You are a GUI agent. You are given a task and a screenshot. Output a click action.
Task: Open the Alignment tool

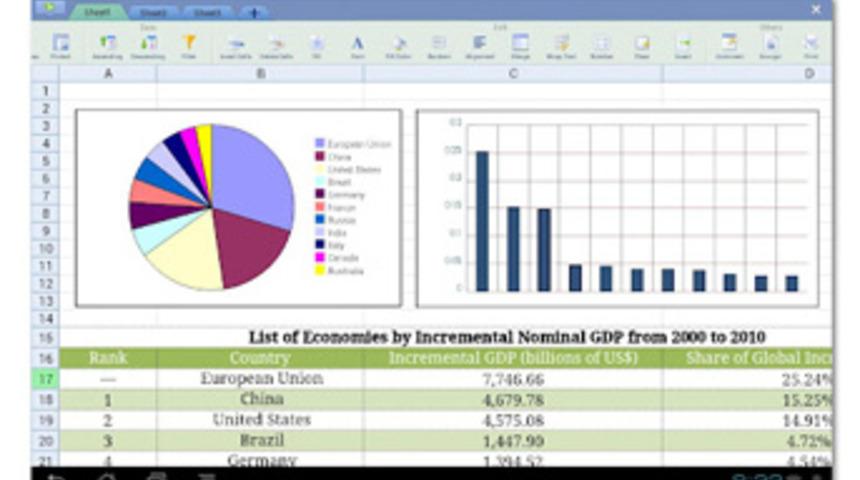pyautogui.click(x=479, y=44)
